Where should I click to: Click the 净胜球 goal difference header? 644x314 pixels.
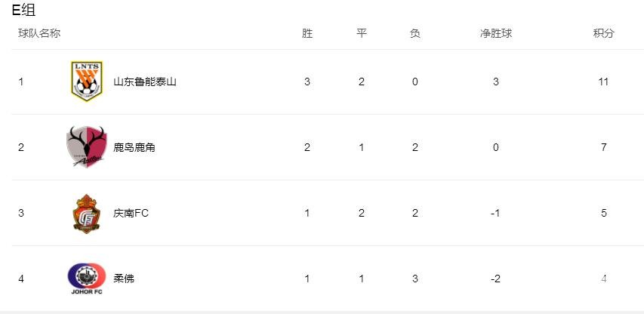pos(496,33)
